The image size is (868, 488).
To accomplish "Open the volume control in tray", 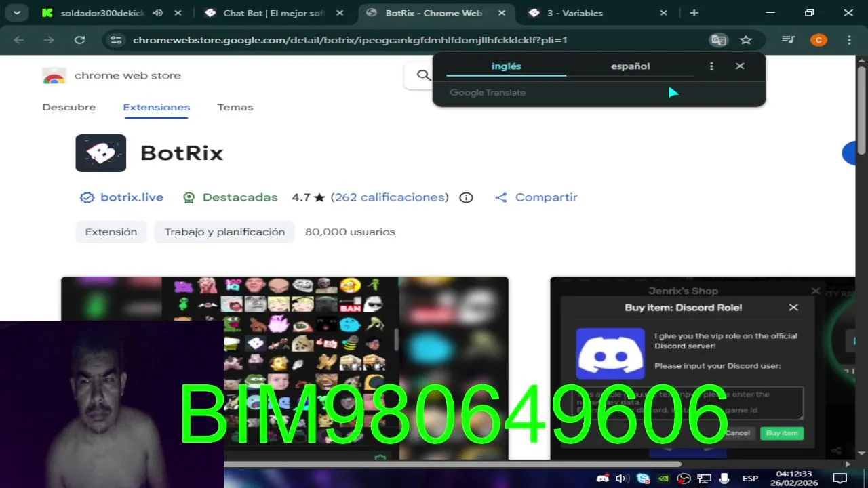I will tap(622, 479).
